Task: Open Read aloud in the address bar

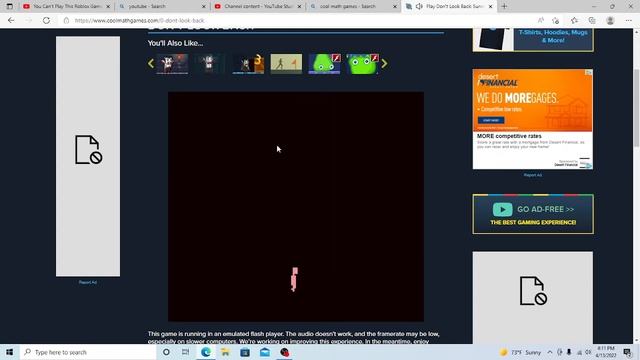Action: [x=540, y=20]
